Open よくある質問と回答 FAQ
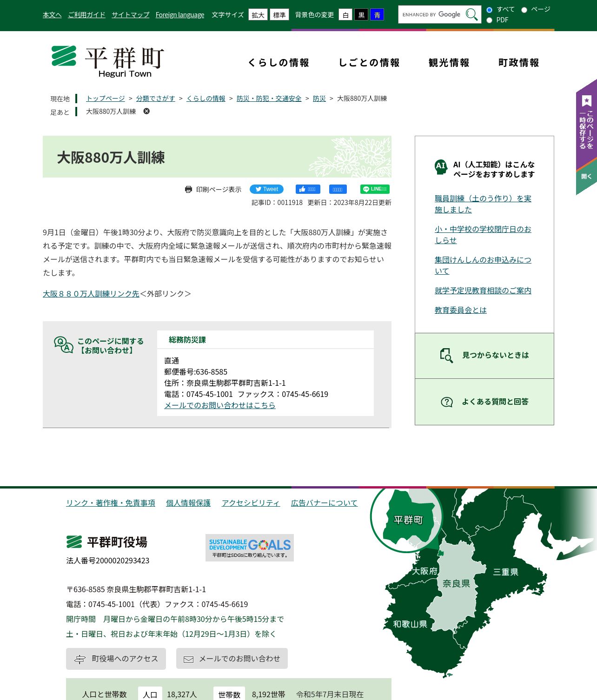Image resolution: width=597 pixels, height=700 pixels. (484, 402)
